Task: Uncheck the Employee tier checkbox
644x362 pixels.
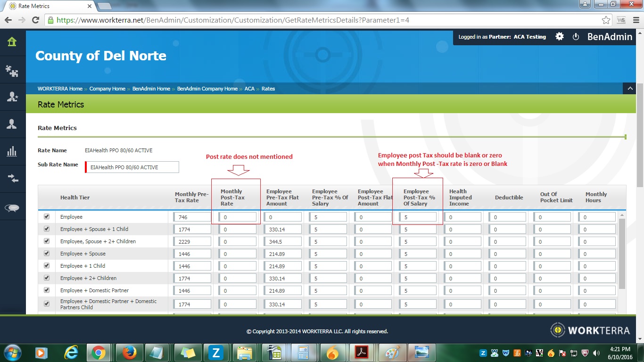Action: pyautogui.click(x=46, y=217)
